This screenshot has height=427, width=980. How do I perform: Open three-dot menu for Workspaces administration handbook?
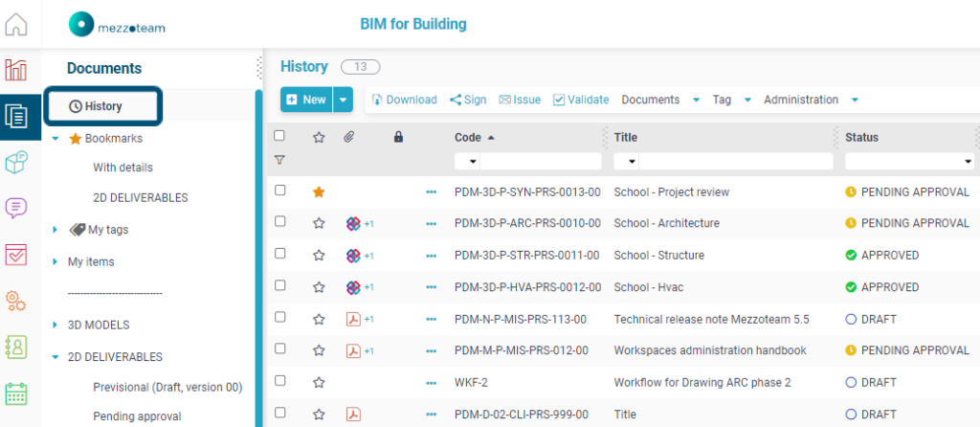click(431, 350)
